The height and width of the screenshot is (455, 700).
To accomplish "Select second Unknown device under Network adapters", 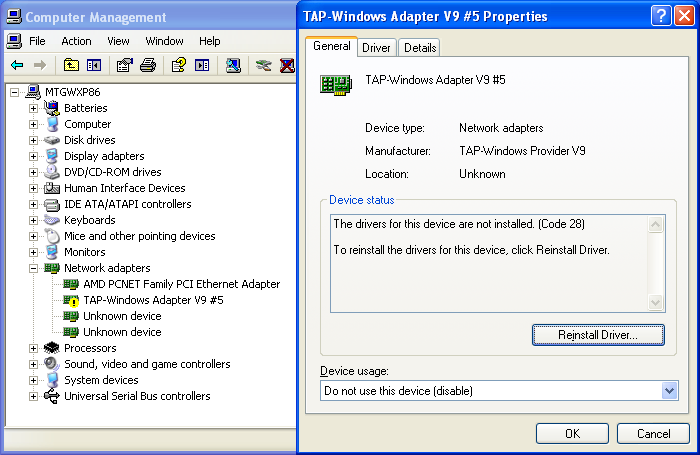I will (x=122, y=332).
